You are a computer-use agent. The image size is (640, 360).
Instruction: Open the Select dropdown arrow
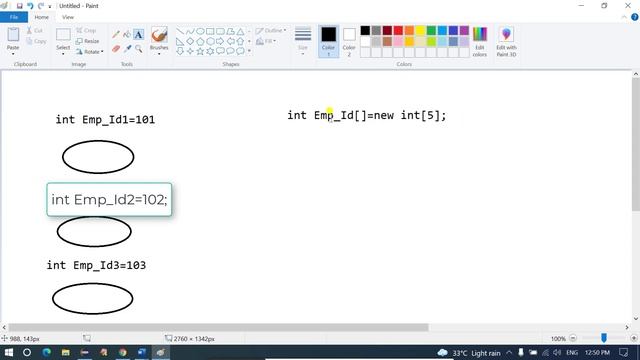(63, 54)
